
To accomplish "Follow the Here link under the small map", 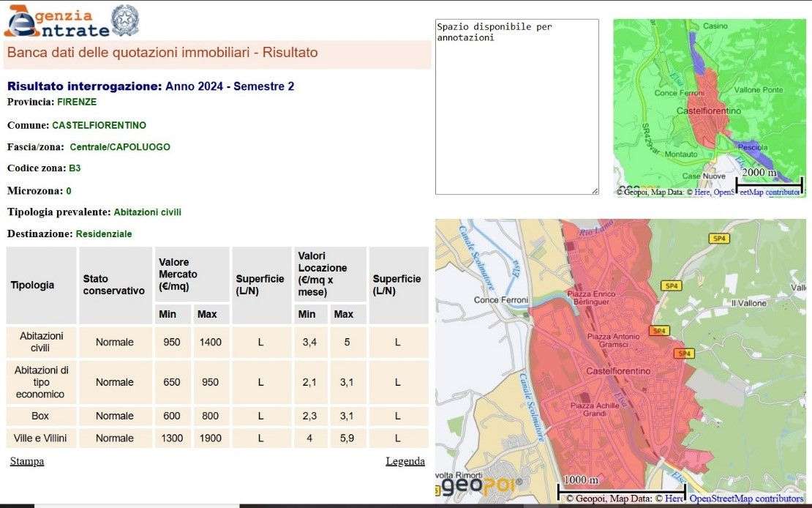I will pyautogui.click(x=702, y=192).
